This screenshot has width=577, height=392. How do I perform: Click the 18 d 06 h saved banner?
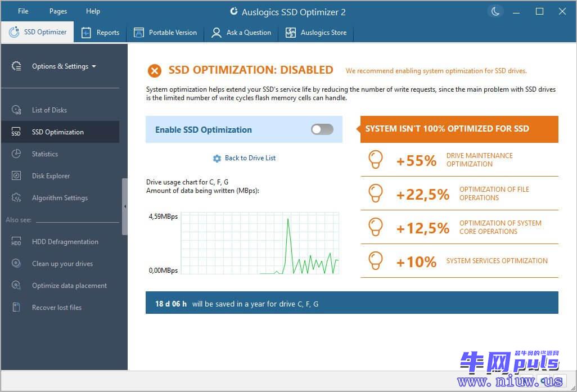tap(352, 303)
